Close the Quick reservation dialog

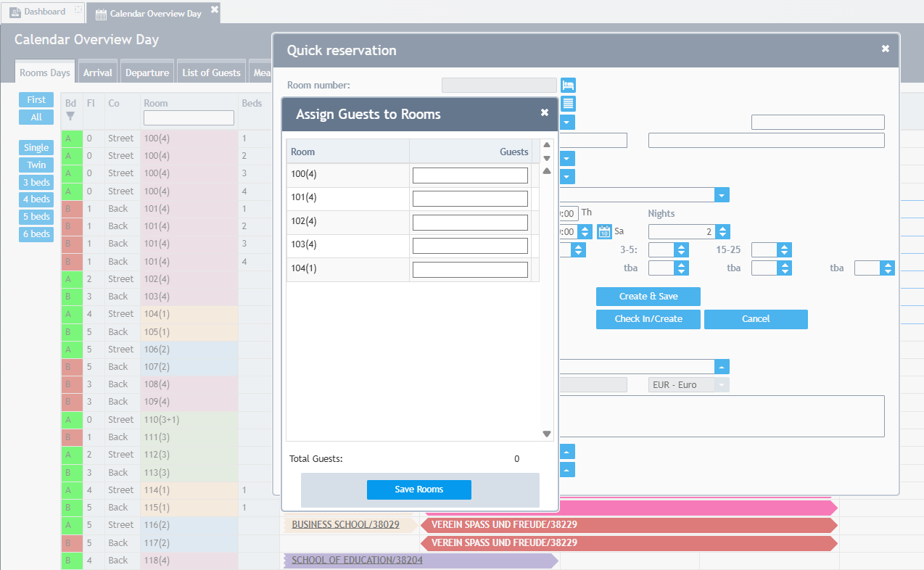pyautogui.click(x=885, y=49)
